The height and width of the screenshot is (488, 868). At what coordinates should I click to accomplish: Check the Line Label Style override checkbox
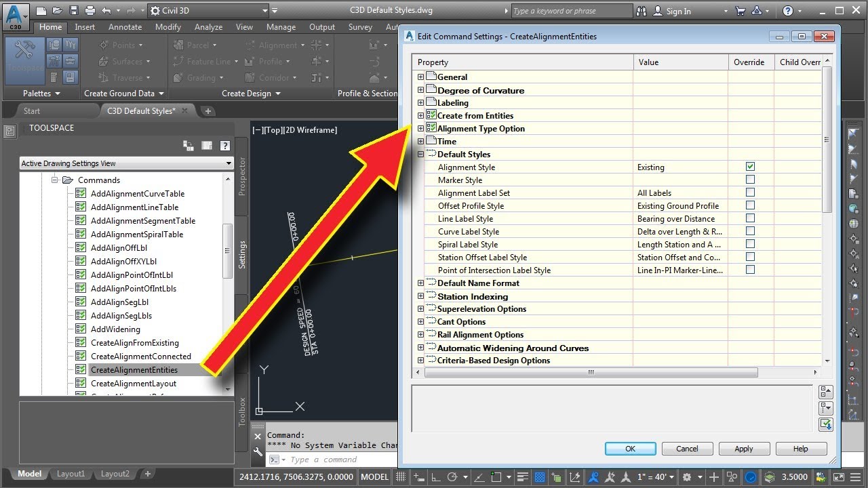tap(750, 218)
